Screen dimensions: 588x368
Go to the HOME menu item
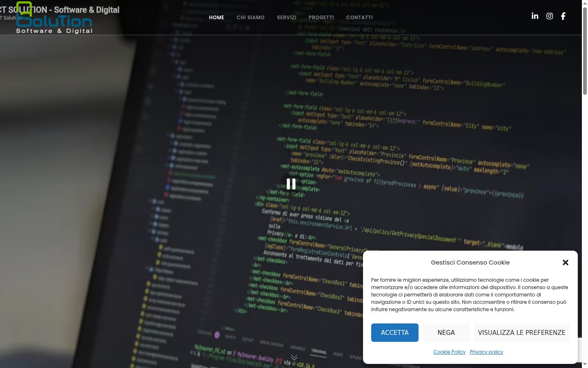(216, 18)
